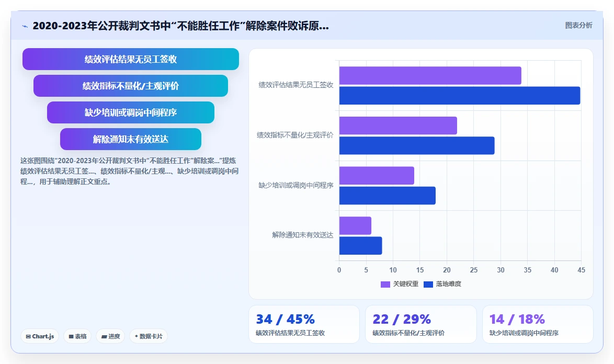Click the purple bar for 绩效评估结果无员工签收
The height and width of the screenshot is (364, 614).
(430, 75)
